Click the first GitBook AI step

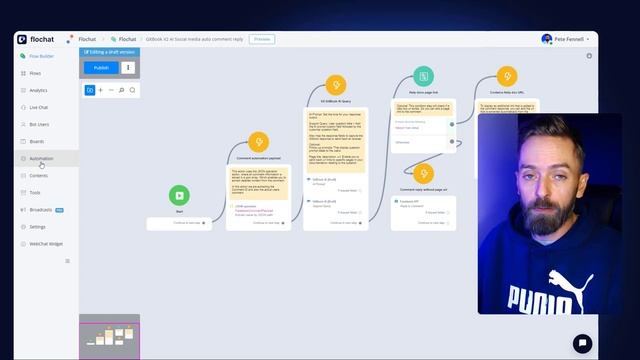[x=336, y=185]
